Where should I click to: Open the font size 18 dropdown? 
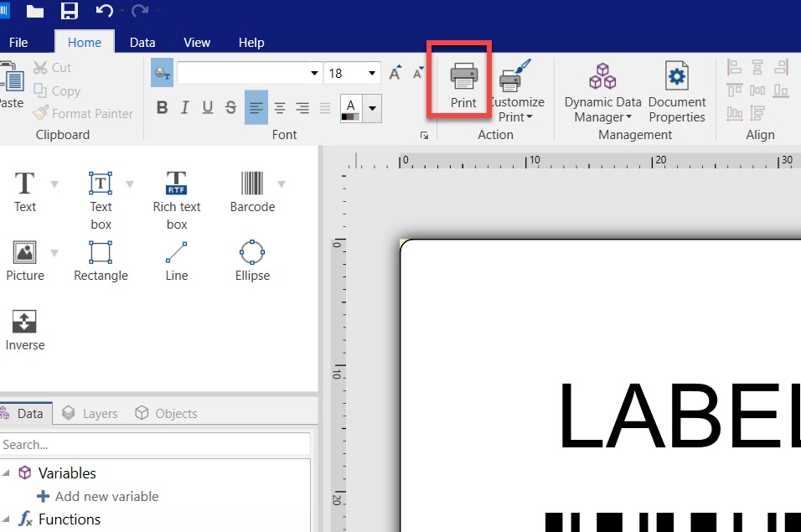point(373,74)
